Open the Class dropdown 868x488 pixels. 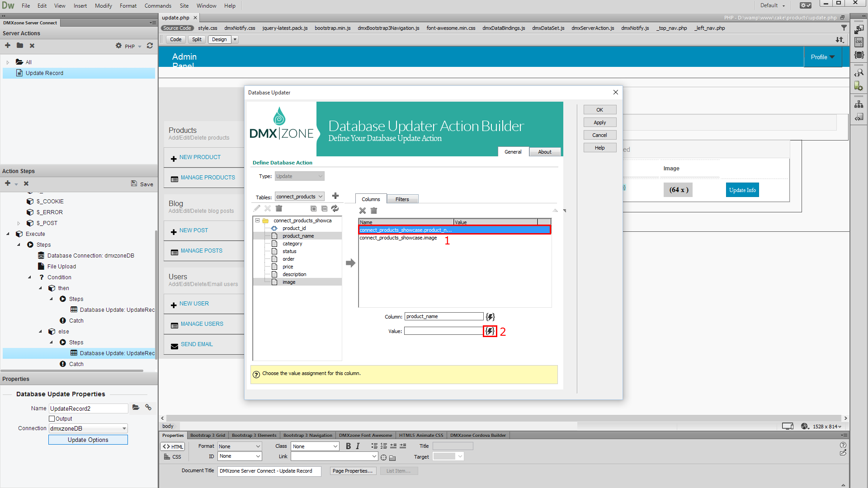point(315,446)
